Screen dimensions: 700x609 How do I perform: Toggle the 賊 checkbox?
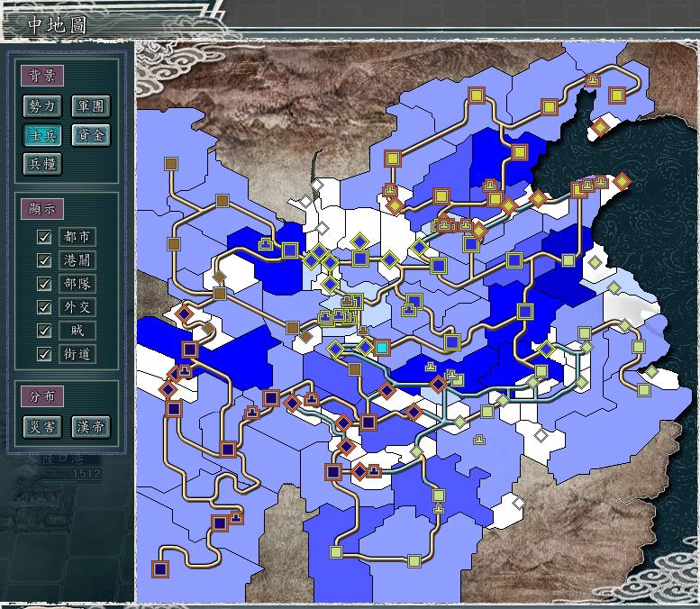pyautogui.click(x=44, y=331)
